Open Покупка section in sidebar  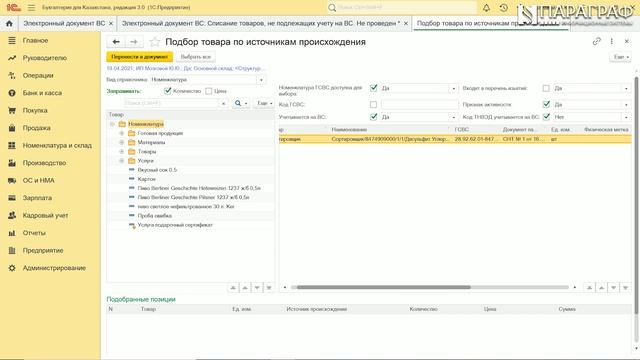tap(35, 110)
